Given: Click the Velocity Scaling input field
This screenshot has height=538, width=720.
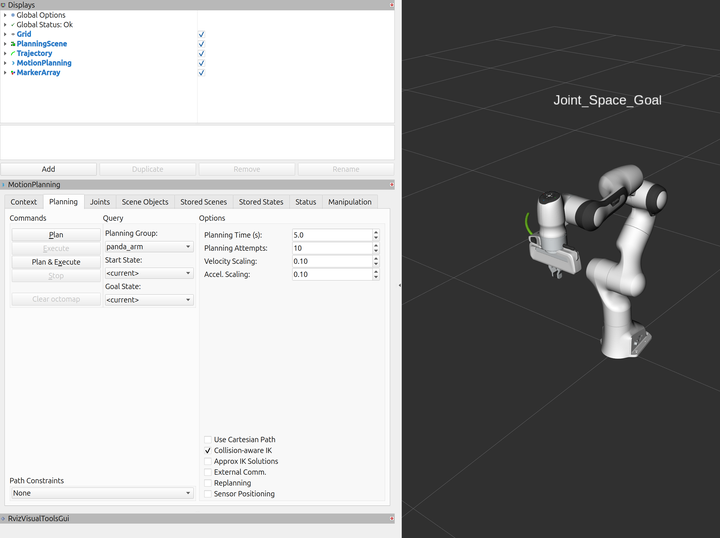Looking at the screenshot, I should click(332, 261).
